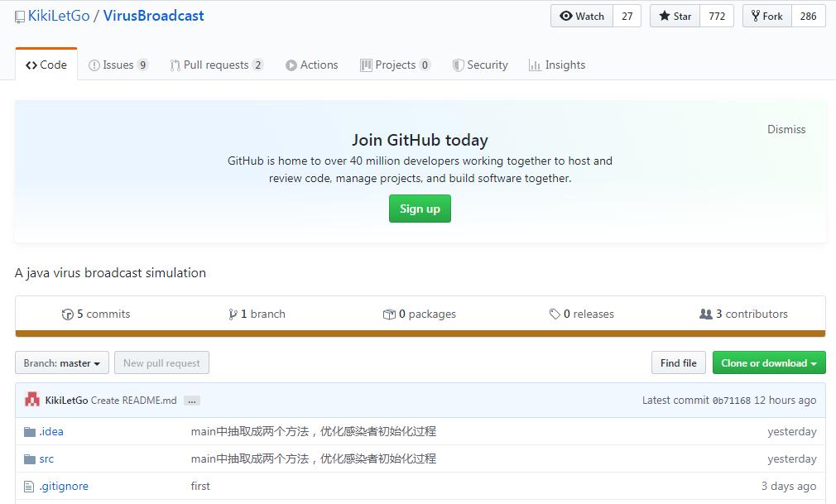Open the KikiLetGo owner profile link
The width and height of the screenshot is (836, 504).
(x=59, y=16)
